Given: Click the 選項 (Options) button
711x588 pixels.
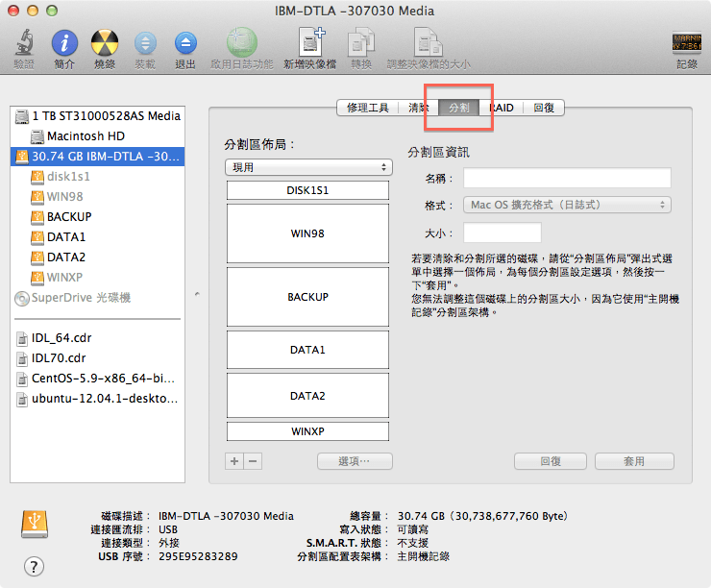Looking at the screenshot, I should tap(355, 461).
